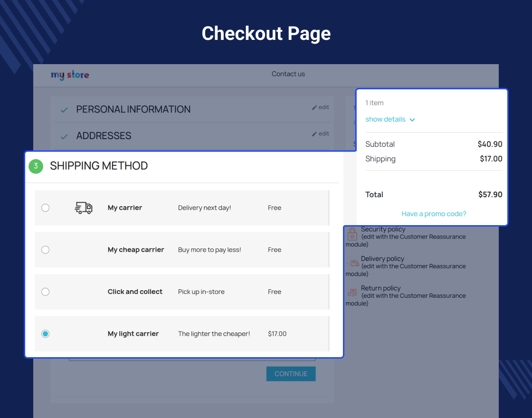Select the My carrier radio button
Screen dimensions: 532x418
[46, 208]
